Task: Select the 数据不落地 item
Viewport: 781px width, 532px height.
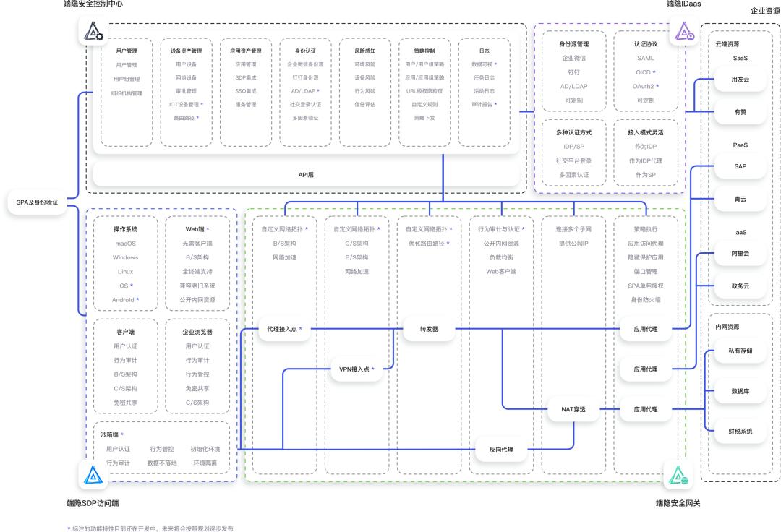Action: coord(162,463)
